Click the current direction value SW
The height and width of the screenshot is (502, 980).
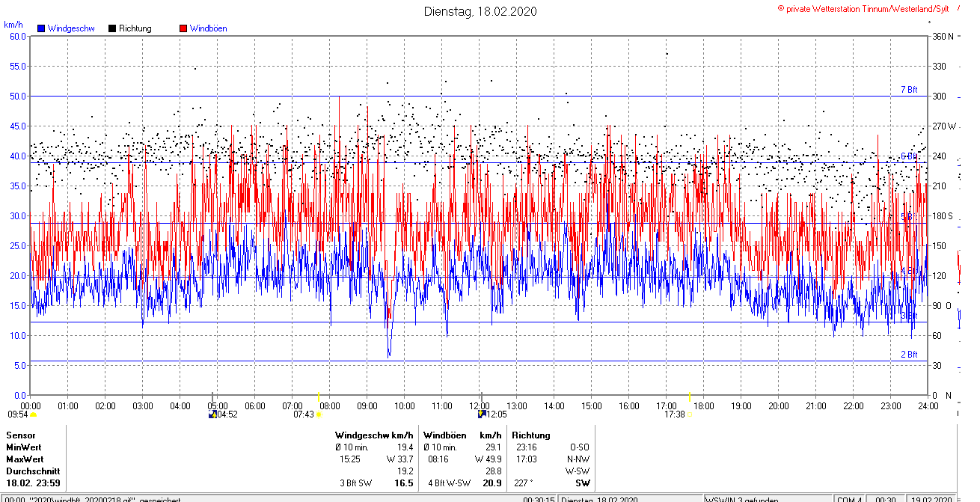tap(583, 483)
